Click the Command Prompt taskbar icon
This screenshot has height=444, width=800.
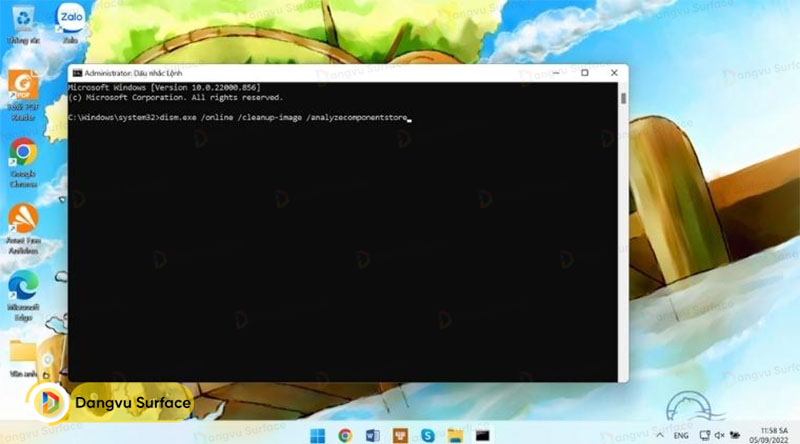(482, 435)
